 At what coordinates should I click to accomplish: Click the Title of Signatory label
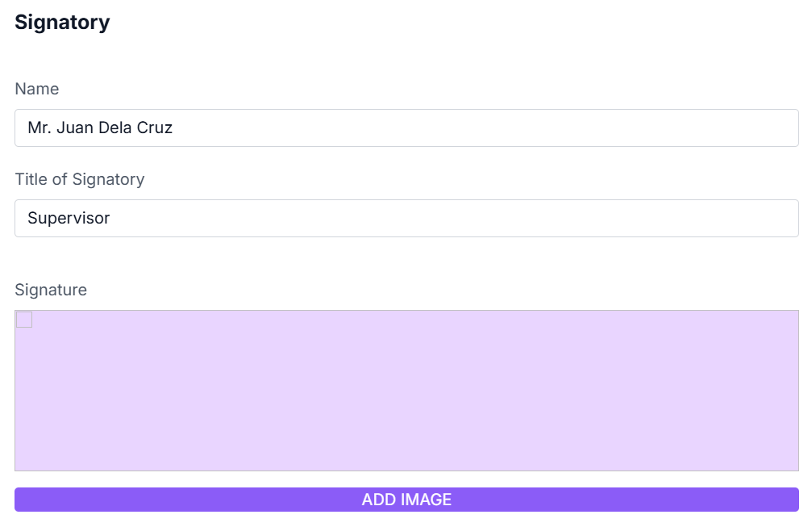click(80, 179)
